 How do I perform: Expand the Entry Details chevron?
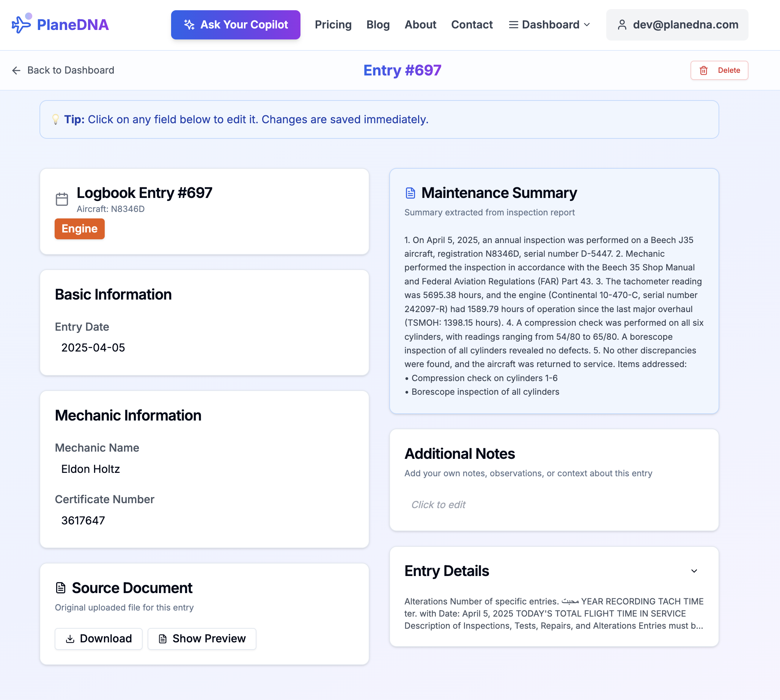(694, 571)
